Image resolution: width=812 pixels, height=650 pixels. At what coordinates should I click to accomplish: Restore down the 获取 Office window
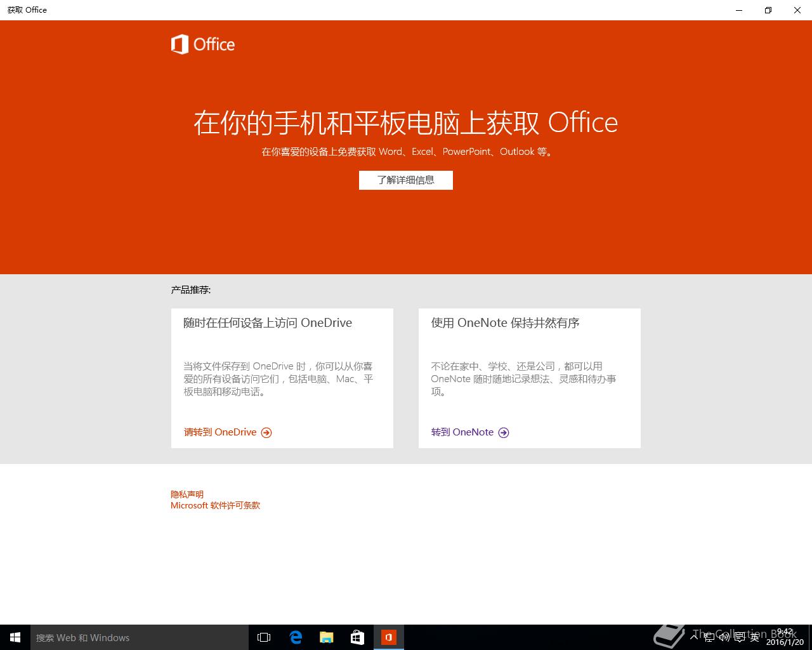point(768,10)
